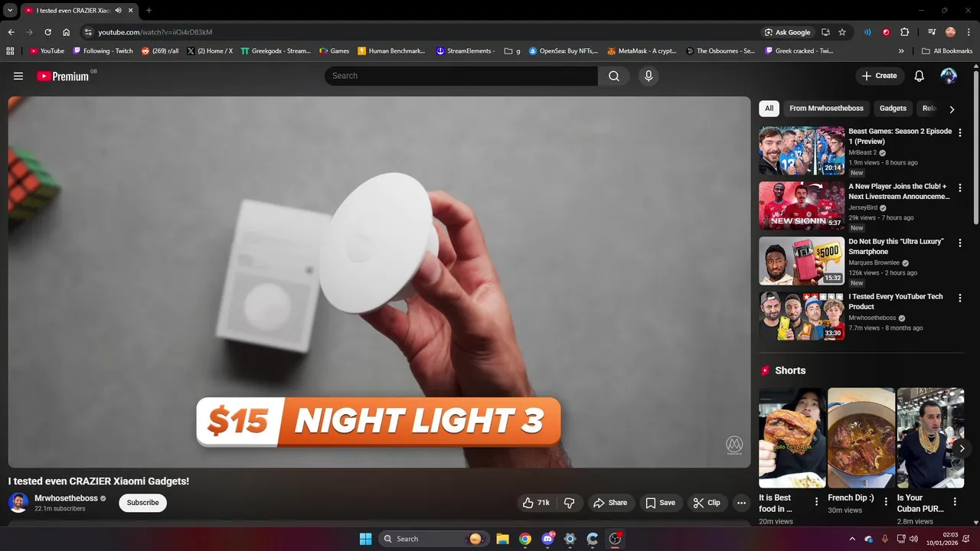Show next Shorts with arrow
Viewport: 980px width, 551px height.
(962, 448)
